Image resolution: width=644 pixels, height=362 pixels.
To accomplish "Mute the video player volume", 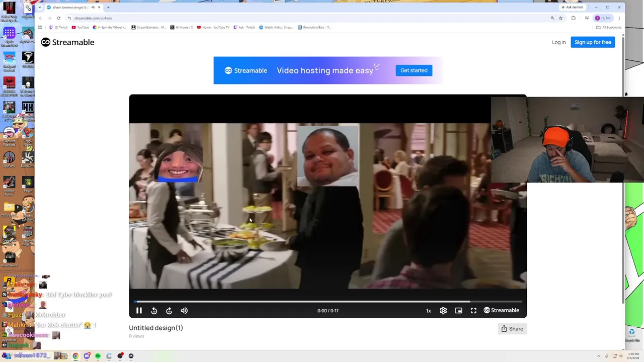I will [x=184, y=311].
